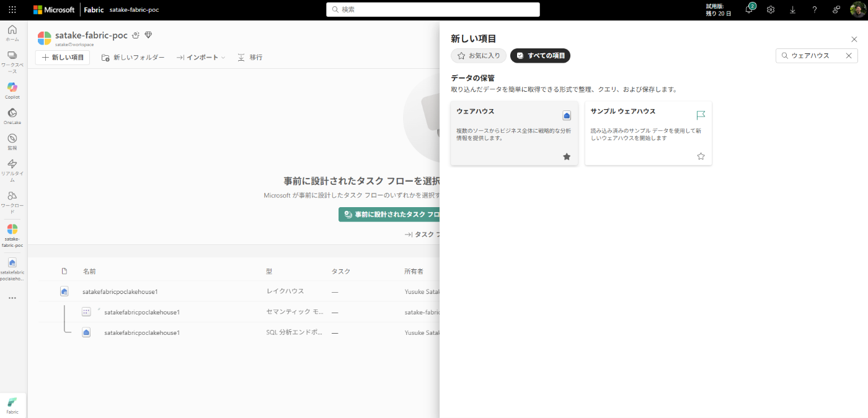Click the タスク フロー import link
868x418 pixels.
tap(422, 234)
